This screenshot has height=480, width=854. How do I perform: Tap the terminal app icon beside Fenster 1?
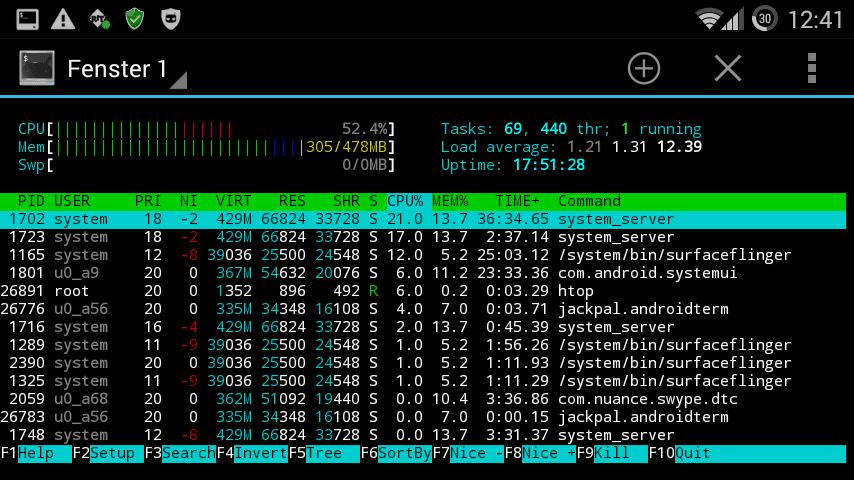(37, 68)
